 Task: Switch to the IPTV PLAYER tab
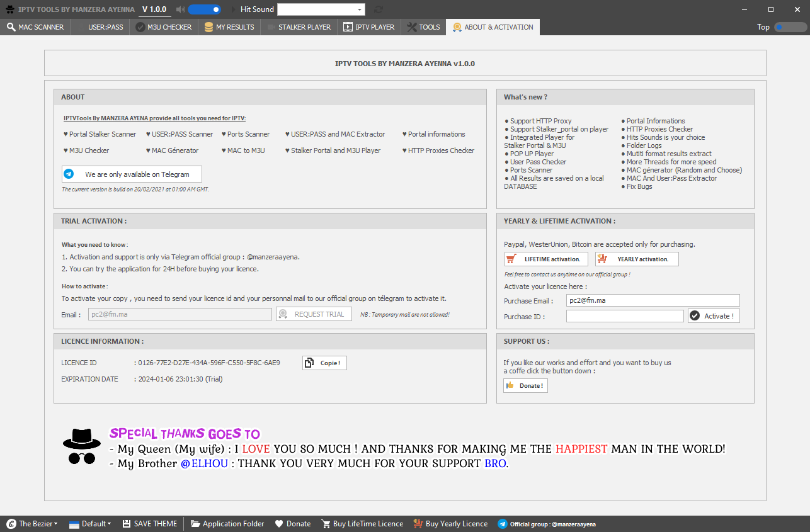tap(369, 27)
